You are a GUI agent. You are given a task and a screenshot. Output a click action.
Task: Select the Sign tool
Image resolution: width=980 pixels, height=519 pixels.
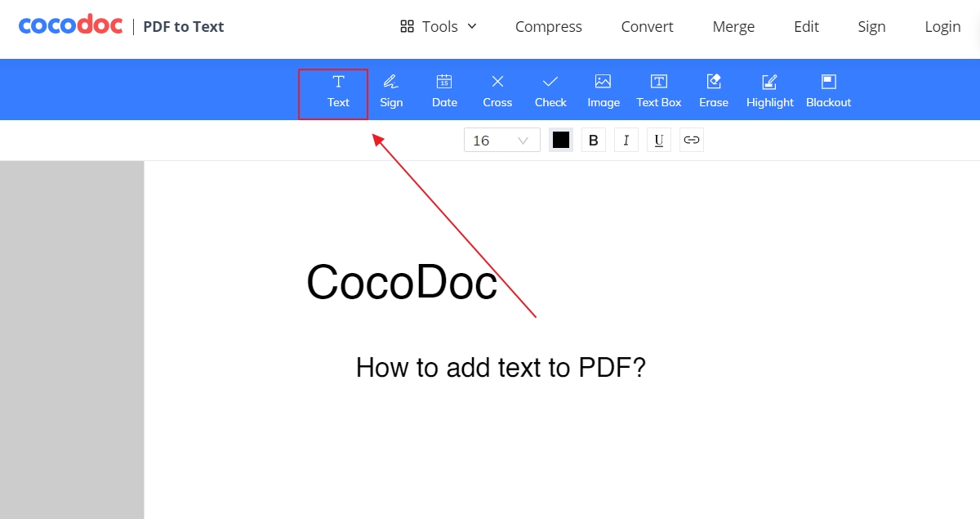point(391,92)
